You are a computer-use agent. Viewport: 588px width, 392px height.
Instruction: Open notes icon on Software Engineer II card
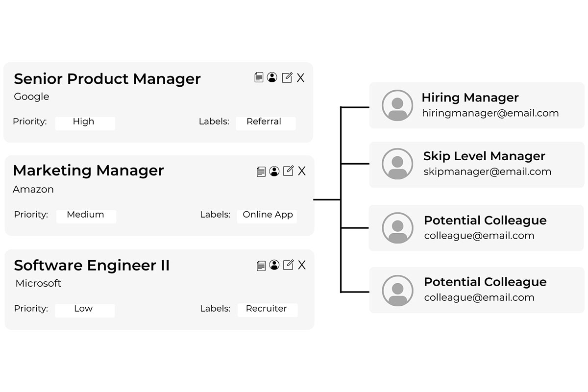261,266
